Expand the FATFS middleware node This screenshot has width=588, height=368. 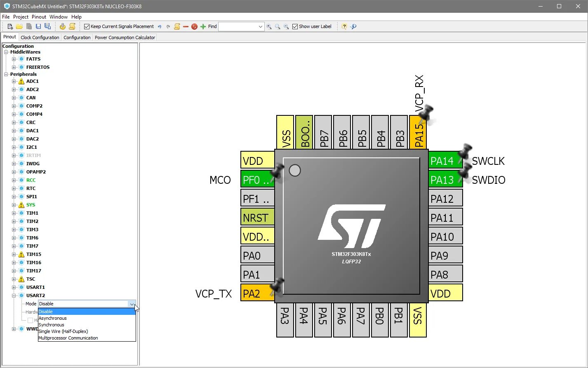[x=14, y=59]
